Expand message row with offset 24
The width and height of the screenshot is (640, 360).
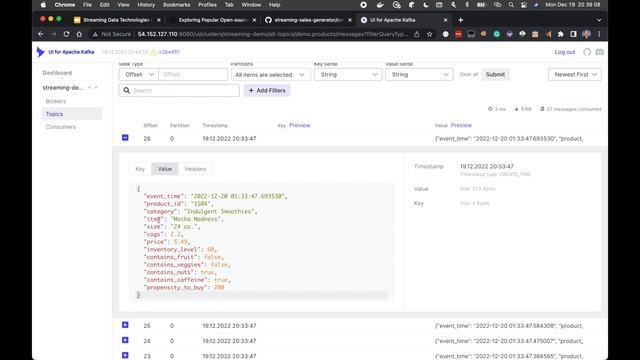point(125,340)
